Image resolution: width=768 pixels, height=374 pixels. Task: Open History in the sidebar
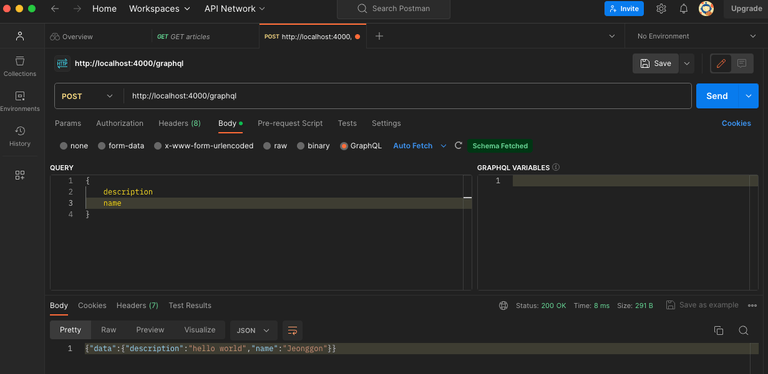pyautogui.click(x=20, y=137)
